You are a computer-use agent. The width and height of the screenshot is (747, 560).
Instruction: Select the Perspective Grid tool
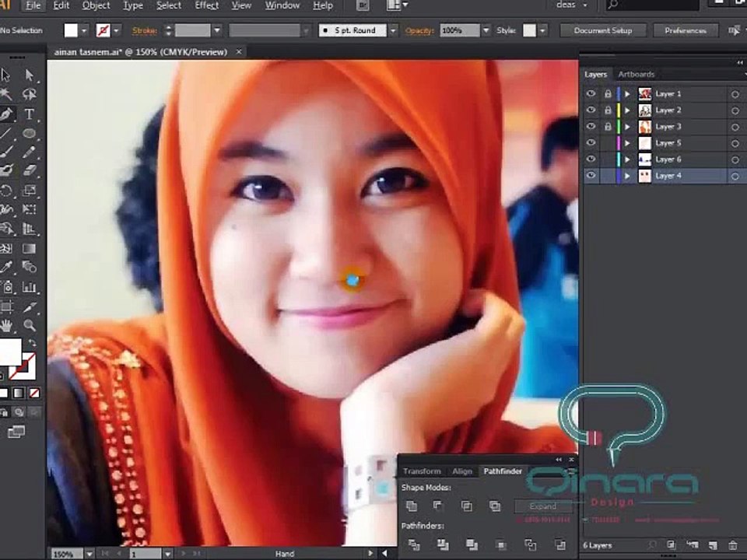29,229
